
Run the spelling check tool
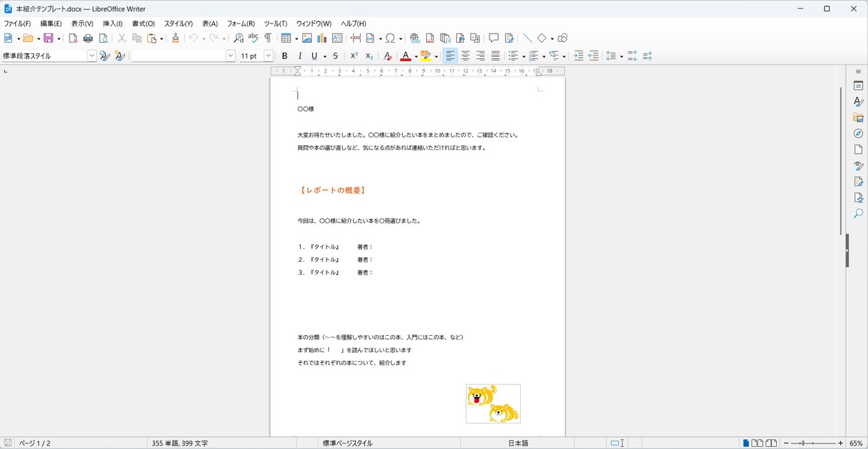point(253,38)
